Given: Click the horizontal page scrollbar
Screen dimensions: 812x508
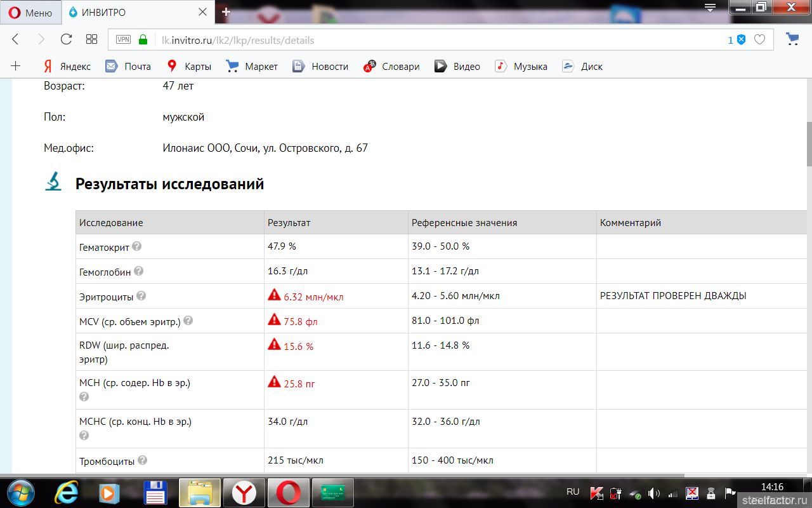Looking at the screenshot, I should (343, 475).
